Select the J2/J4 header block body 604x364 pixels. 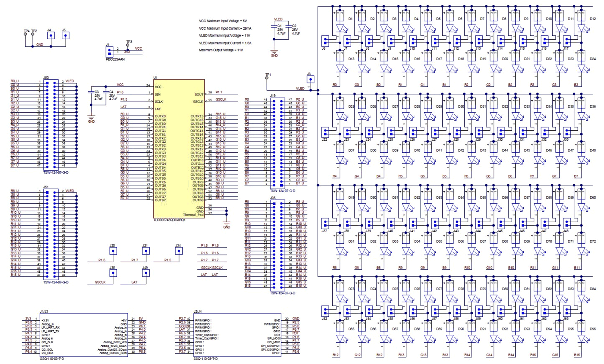pyautogui.click(x=237, y=335)
